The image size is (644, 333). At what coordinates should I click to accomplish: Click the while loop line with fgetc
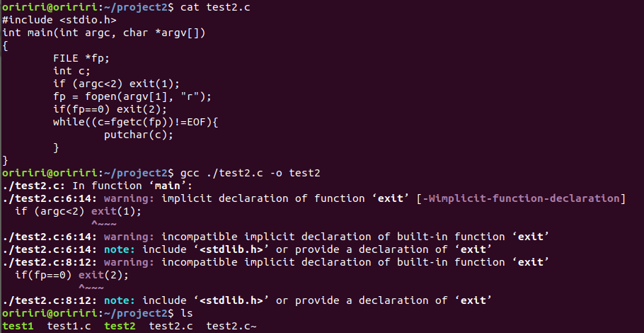point(136,122)
